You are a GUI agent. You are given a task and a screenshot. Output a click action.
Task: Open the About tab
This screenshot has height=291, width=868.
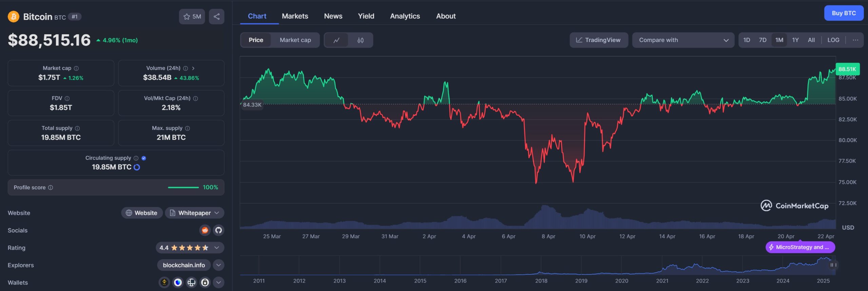coord(446,16)
